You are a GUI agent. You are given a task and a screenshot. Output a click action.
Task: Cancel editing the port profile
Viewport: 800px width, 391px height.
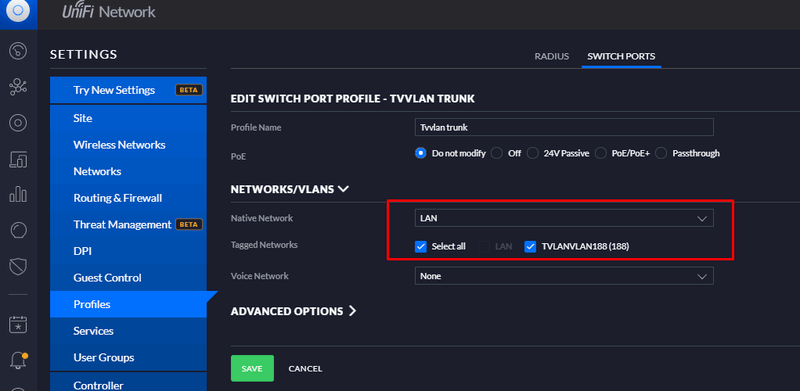305,369
